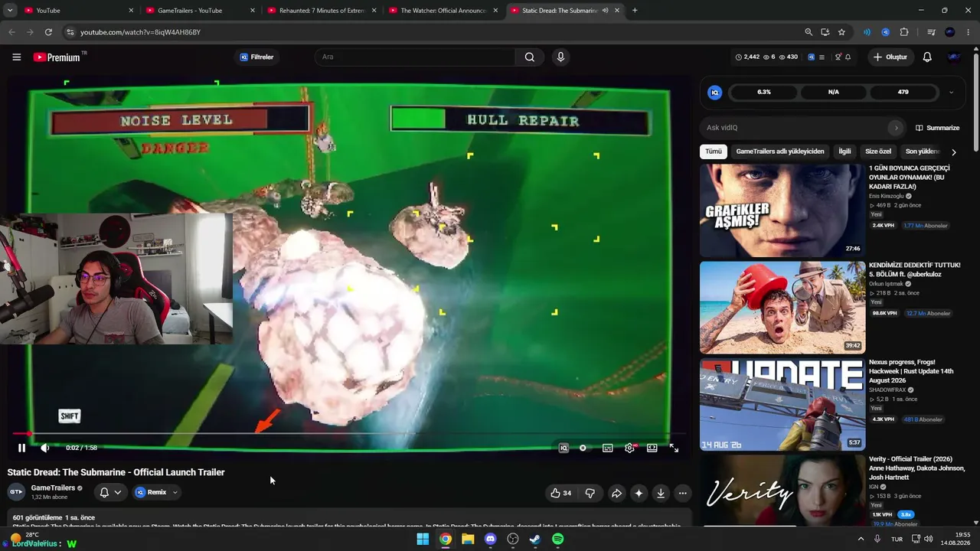Pause the video playback
Image resolution: width=980 pixels, height=551 pixels.
(21, 448)
